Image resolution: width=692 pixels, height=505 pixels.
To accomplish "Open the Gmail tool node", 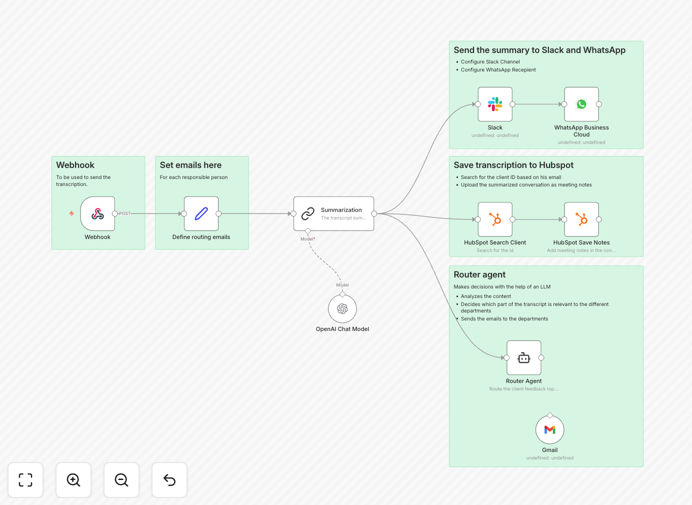I will tap(549, 430).
